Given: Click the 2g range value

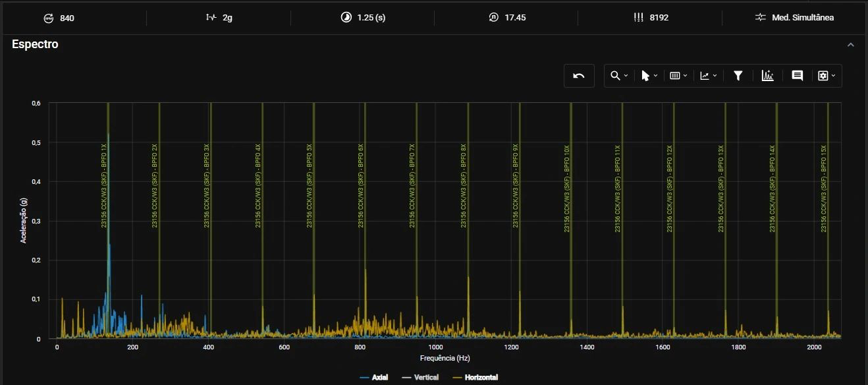Looking at the screenshot, I should click(227, 18).
